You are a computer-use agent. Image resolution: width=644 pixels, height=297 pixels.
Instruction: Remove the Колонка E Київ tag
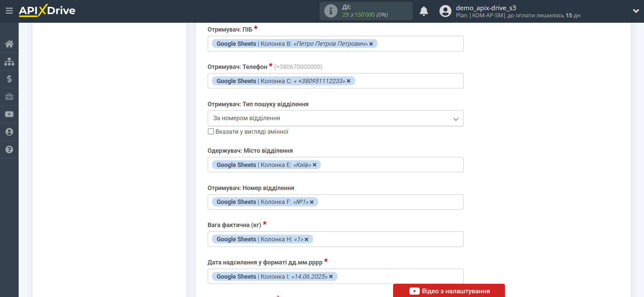(x=315, y=165)
